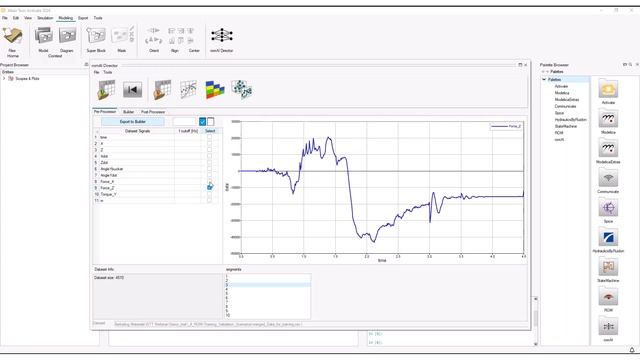Image resolution: width=640 pixels, height=360 pixels.
Task: Click the Force_Z legend entry on plot
Action: tap(506, 127)
